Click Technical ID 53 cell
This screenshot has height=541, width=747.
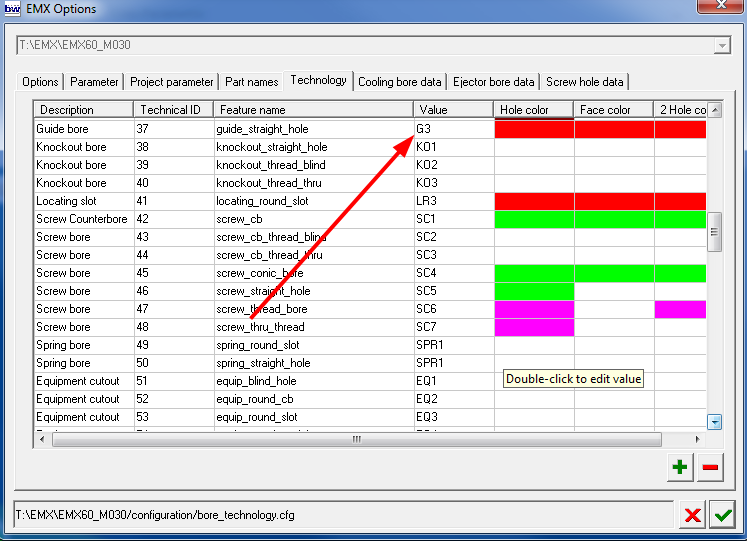click(x=174, y=417)
